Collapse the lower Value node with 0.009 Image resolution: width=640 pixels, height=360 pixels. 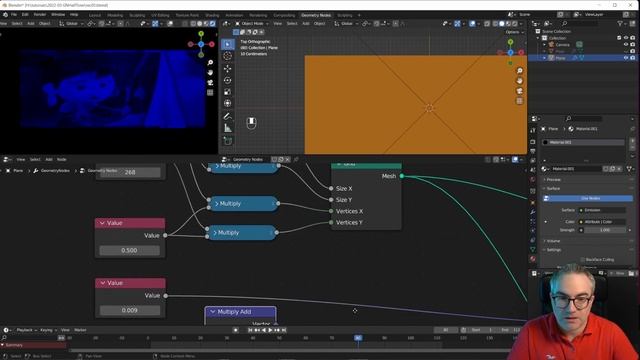102,283
